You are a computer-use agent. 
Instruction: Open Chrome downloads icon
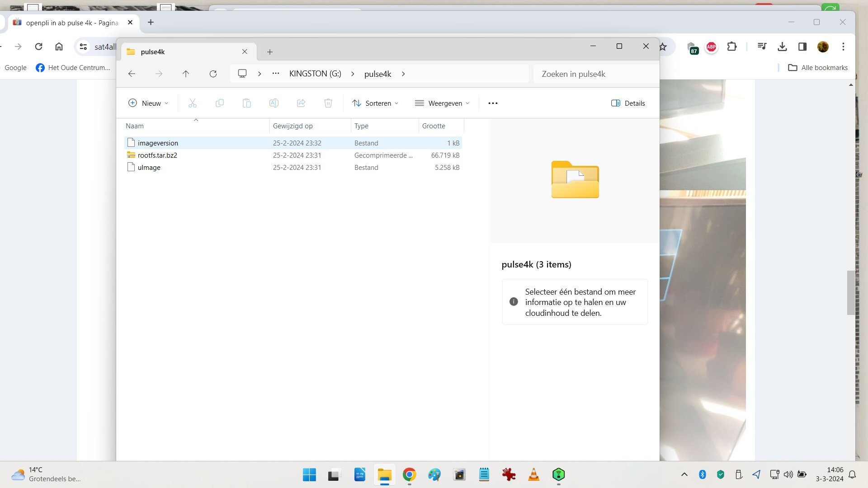point(782,47)
